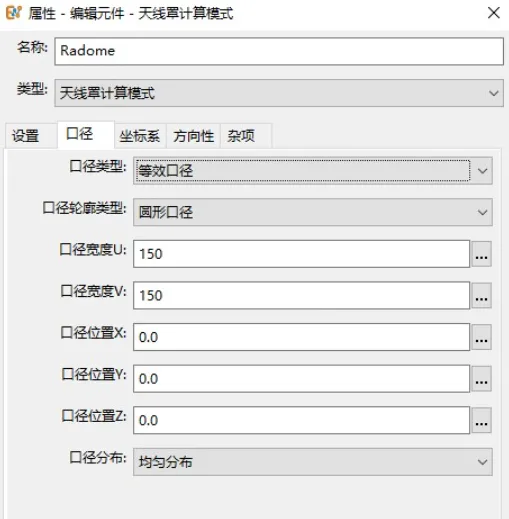
Task: Expand the 口径分布 dropdown
Action: 313,462
